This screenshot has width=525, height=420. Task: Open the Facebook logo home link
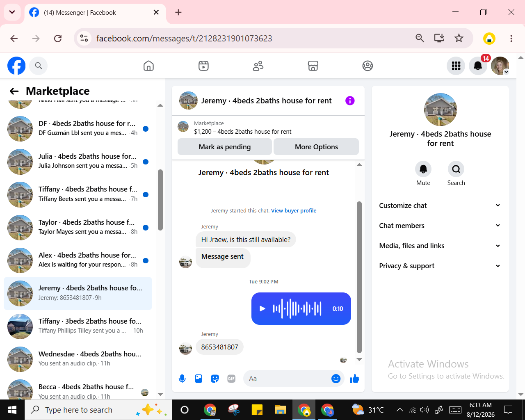tap(16, 66)
